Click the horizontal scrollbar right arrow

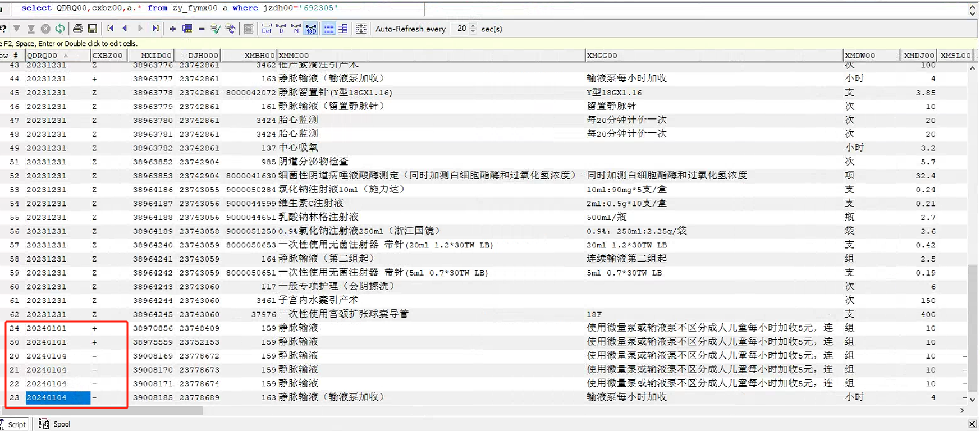pos(963,410)
